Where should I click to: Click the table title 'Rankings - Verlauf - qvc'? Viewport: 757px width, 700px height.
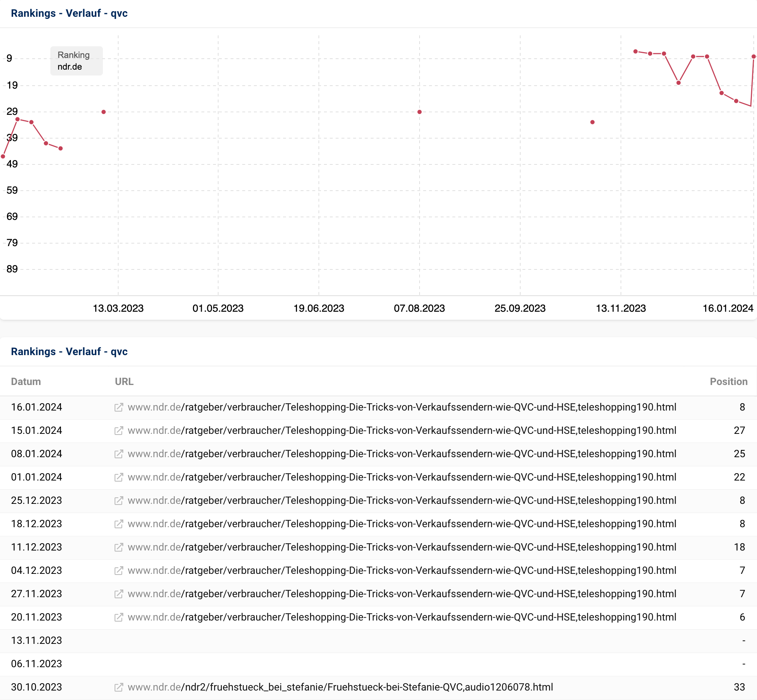pos(69,351)
